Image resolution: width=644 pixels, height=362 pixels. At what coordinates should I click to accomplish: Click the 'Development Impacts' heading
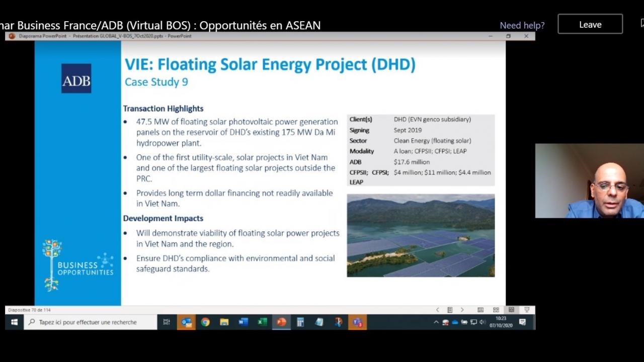[x=163, y=218]
